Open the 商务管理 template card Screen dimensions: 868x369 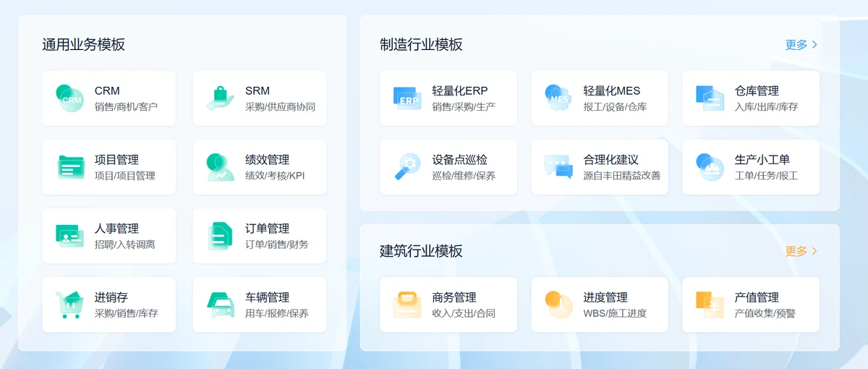tap(448, 305)
